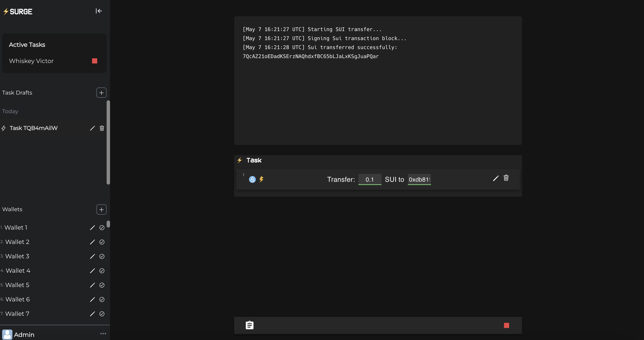644x340 pixels.
Task: Collapse the sidebar with the arrow icon
Action: click(x=99, y=11)
